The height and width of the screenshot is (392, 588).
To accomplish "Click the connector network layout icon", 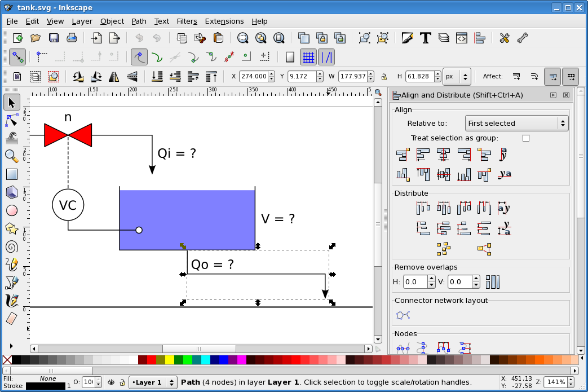I will 403,315.
